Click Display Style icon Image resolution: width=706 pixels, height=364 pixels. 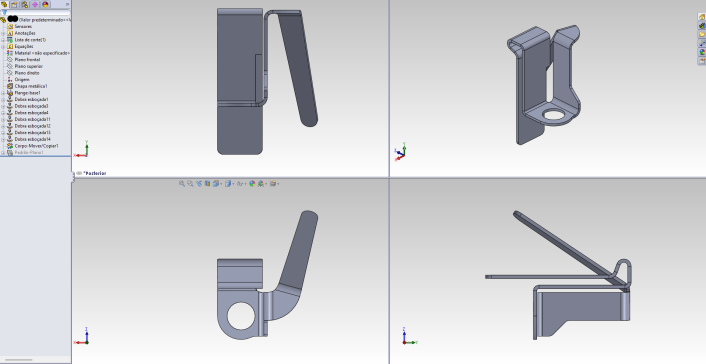[x=228, y=184]
